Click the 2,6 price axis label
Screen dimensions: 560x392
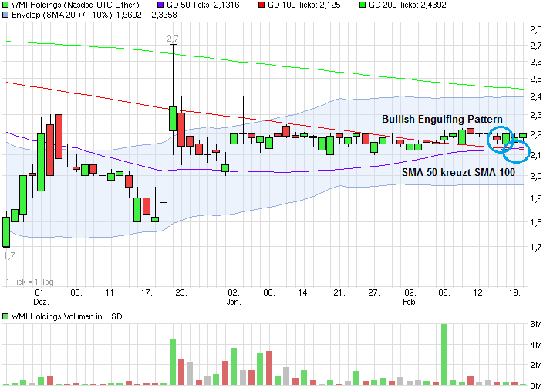click(536, 63)
